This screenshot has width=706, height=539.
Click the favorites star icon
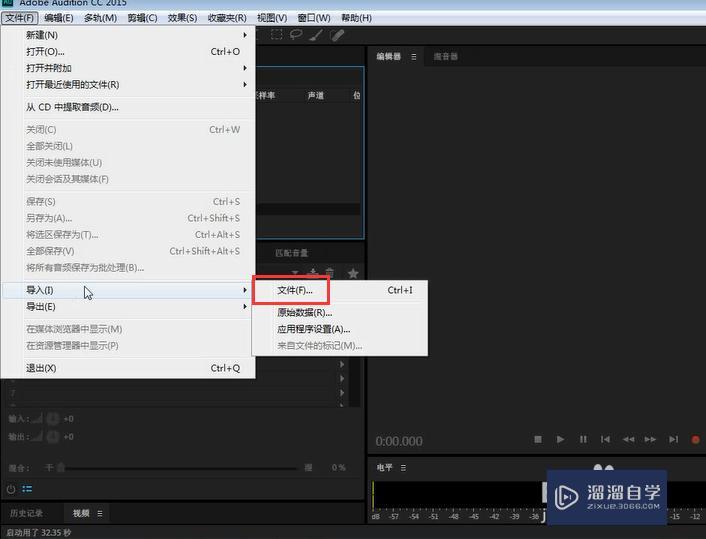click(353, 273)
